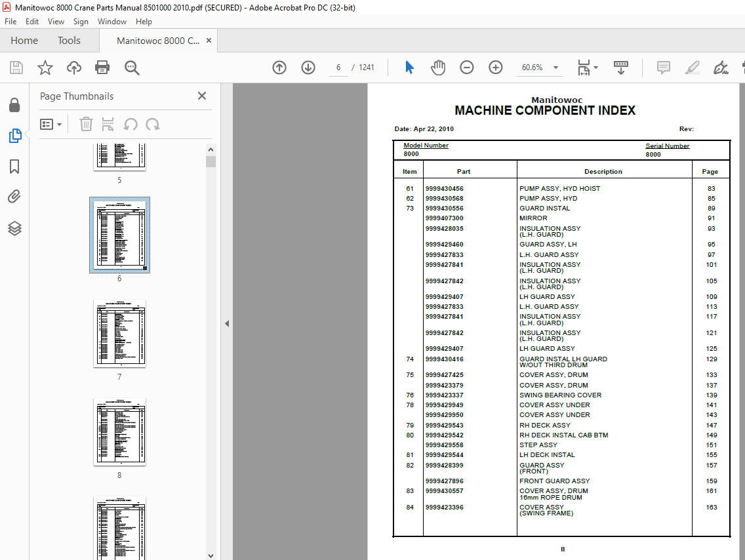This screenshot has height=560, width=745.
Task: Select the arrow selection tool
Action: pyautogui.click(x=409, y=68)
